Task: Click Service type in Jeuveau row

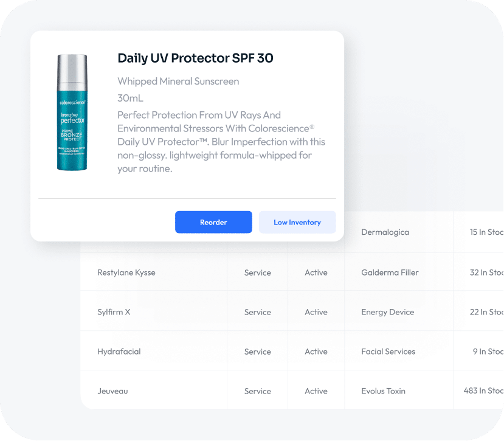Action: coord(258,391)
